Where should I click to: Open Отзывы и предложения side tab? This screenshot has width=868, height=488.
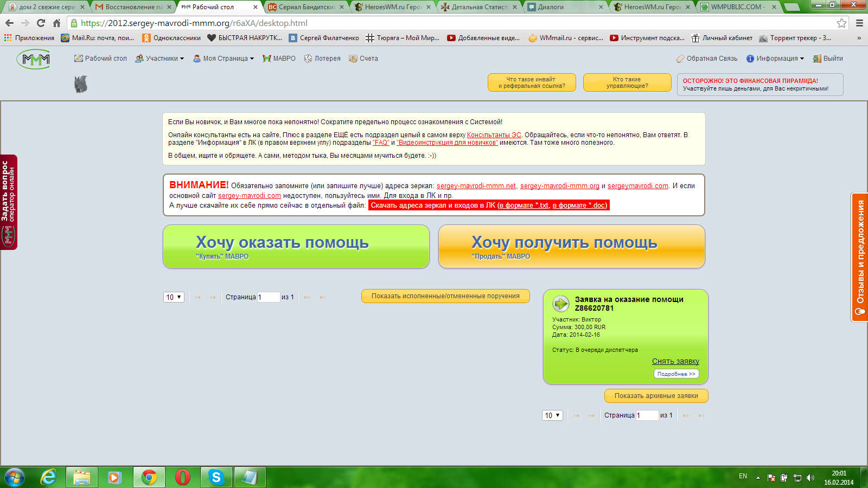(860, 258)
